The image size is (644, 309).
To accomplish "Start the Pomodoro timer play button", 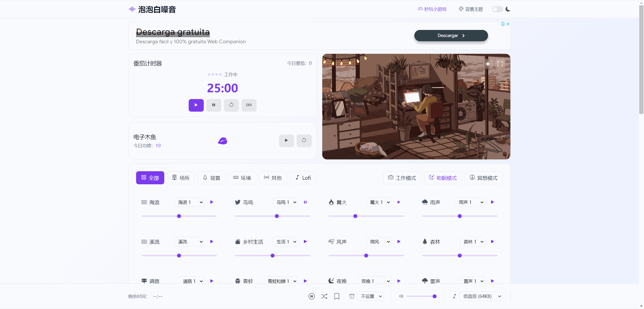I will click(x=196, y=105).
